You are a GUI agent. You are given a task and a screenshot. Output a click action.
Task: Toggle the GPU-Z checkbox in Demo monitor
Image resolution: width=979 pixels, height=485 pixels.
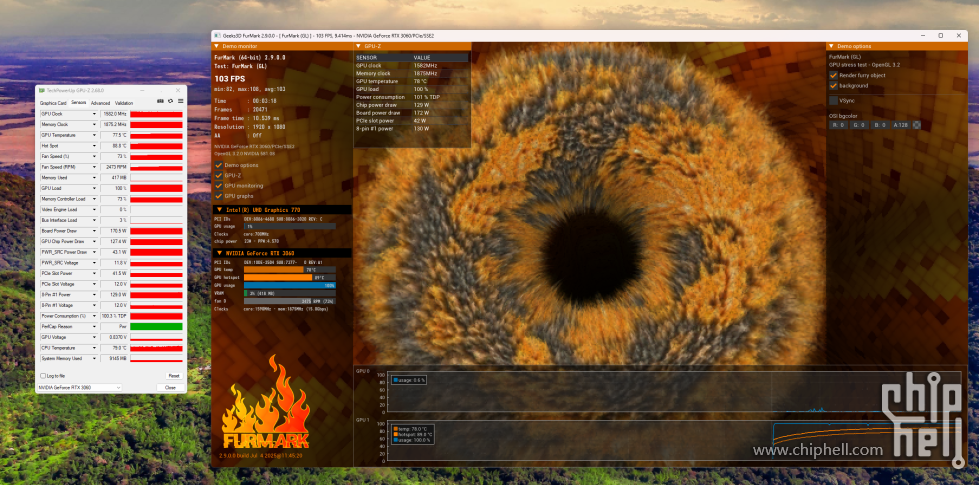[219, 175]
